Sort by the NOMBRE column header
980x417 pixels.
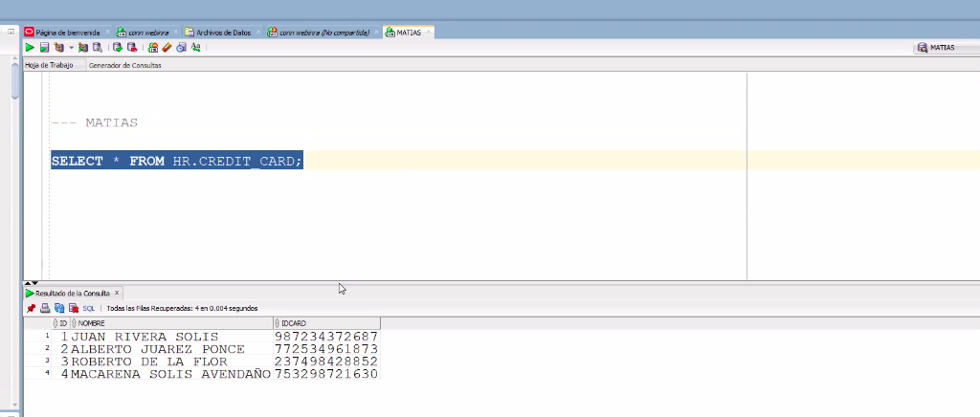pos(172,323)
